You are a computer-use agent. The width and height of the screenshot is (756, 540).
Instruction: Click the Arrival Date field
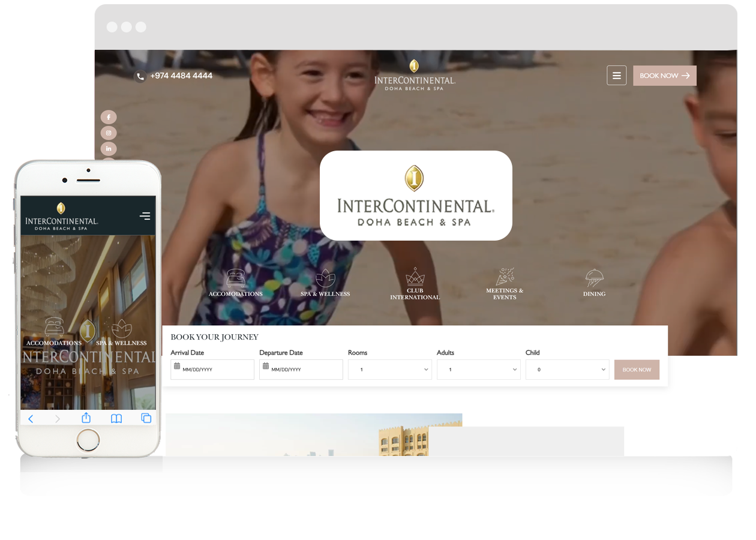click(212, 370)
